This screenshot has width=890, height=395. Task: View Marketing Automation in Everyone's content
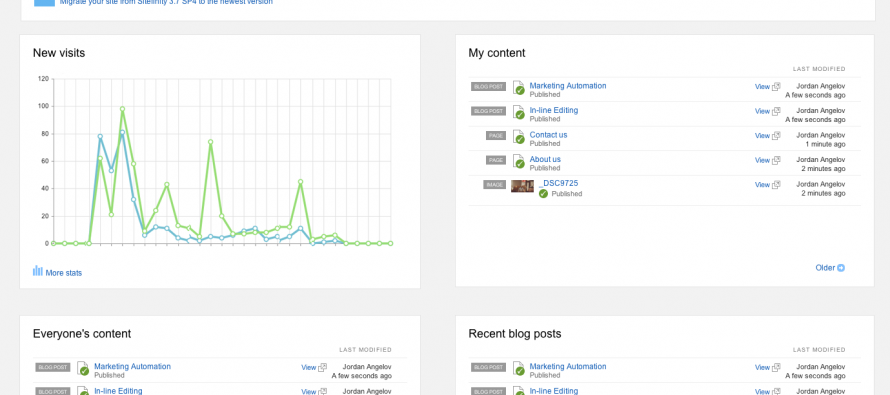[309, 368]
